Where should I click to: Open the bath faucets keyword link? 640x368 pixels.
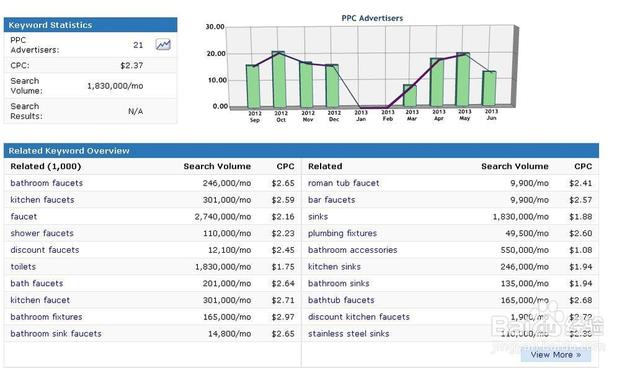tap(37, 284)
